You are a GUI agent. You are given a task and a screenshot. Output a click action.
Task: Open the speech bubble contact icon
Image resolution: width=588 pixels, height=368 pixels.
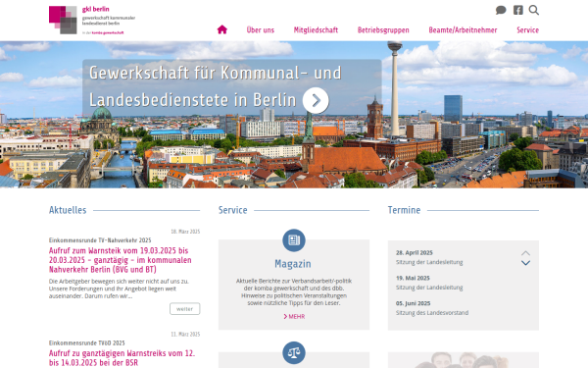tap(501, 10)
